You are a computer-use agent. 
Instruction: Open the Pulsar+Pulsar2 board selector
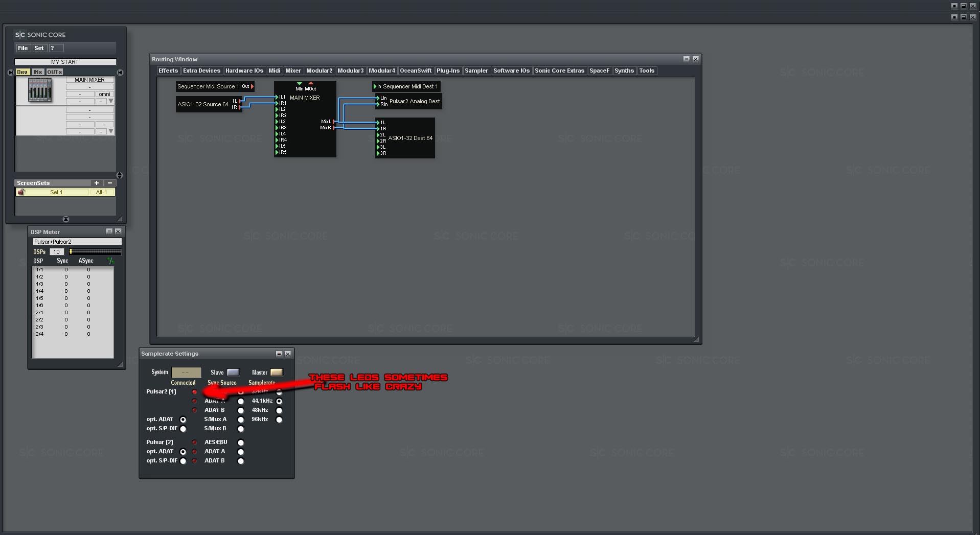click(77, 242)
